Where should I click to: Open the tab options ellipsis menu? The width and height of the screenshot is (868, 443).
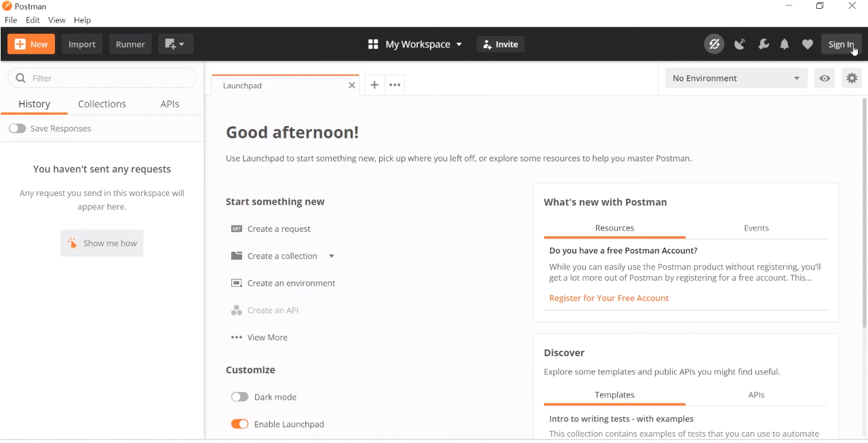click(395, 85)
